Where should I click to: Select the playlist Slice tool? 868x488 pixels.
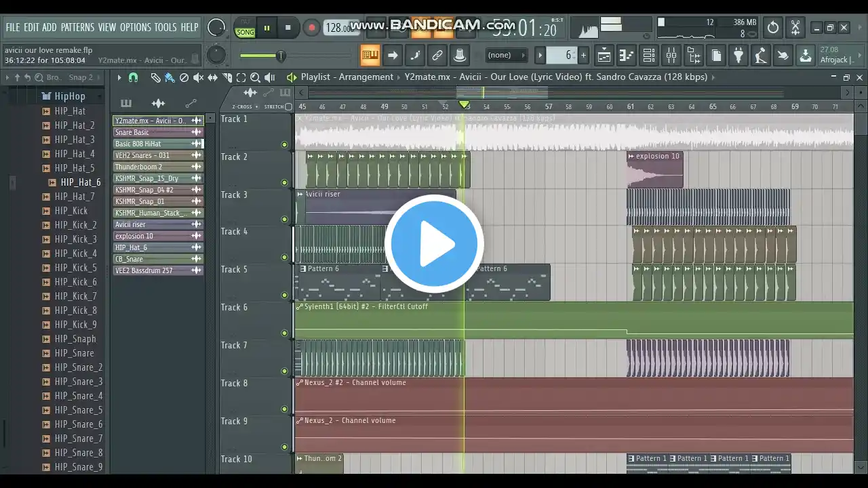tap(226, 77)
